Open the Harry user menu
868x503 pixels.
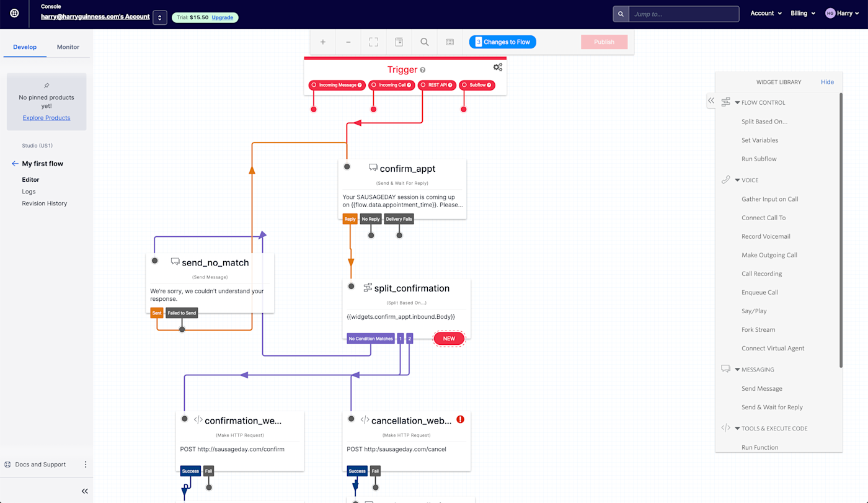pos(843,13)
